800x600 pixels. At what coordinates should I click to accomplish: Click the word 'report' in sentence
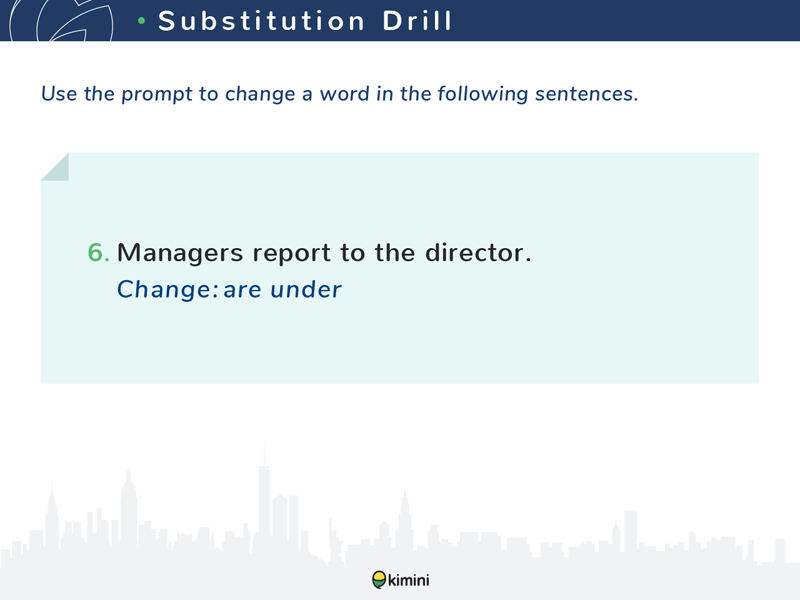(292, 254)
